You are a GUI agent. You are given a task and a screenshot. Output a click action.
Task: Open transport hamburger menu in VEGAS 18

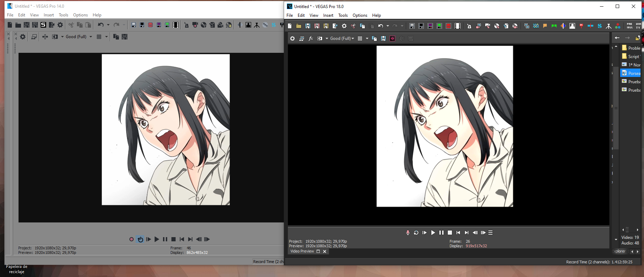coord(490,233)
